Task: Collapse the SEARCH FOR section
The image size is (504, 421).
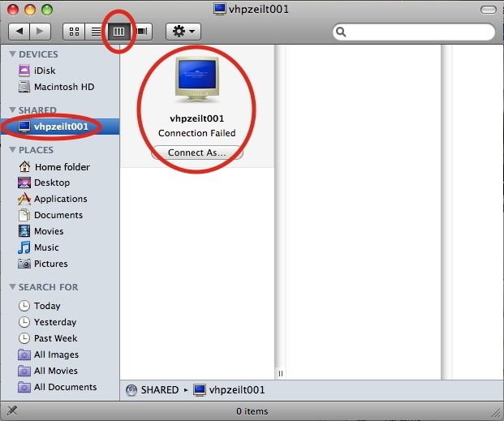Action: pyautogui.click(x=12, y=286)
